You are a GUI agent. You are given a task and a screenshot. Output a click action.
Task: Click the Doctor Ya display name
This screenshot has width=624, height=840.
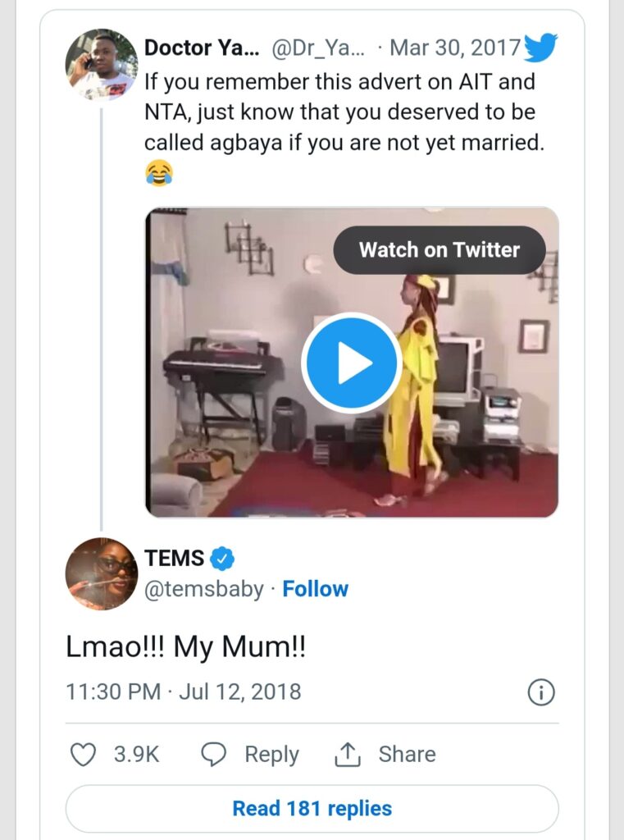[201, 48]
